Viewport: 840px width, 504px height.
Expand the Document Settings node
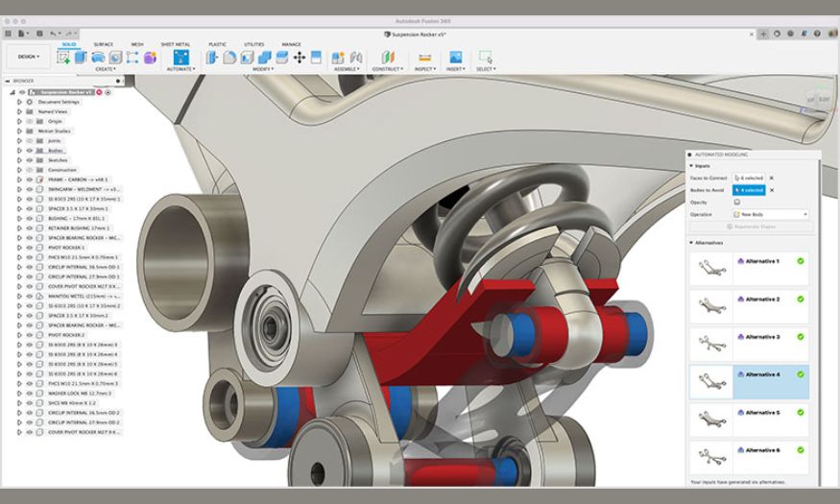point(19,102)
